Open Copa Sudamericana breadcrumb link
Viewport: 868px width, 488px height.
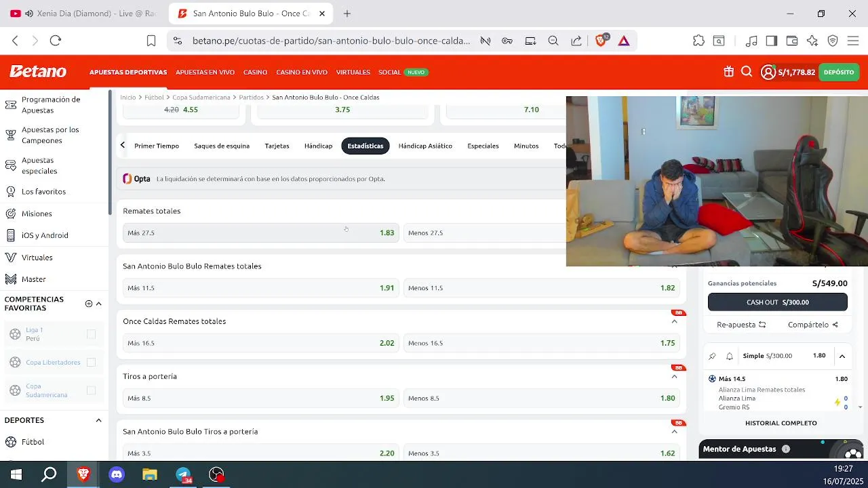201,98
